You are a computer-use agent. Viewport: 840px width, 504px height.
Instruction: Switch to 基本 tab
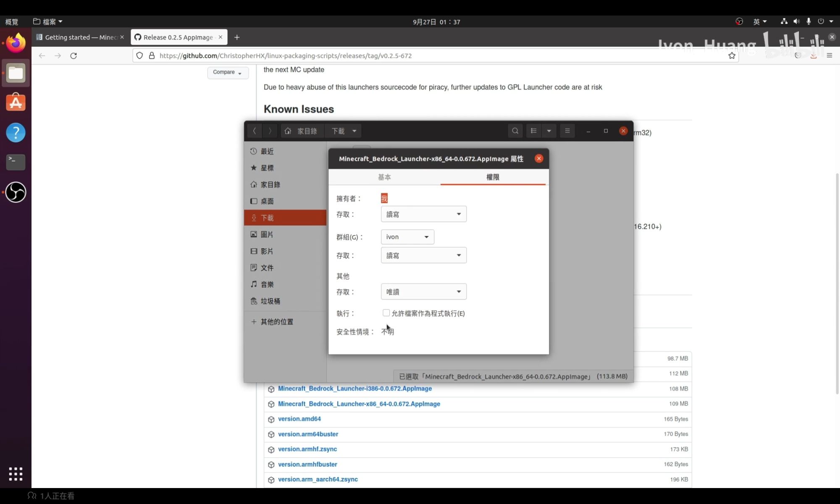tap(384, 177)
